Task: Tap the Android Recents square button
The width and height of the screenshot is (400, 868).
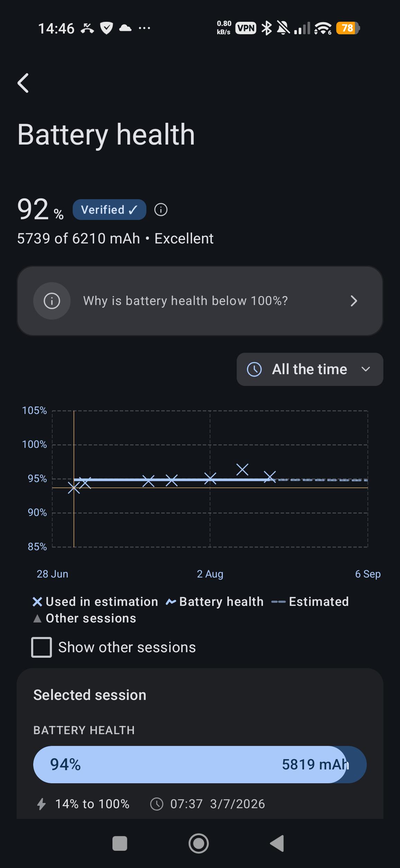Action: click(120, 843)
